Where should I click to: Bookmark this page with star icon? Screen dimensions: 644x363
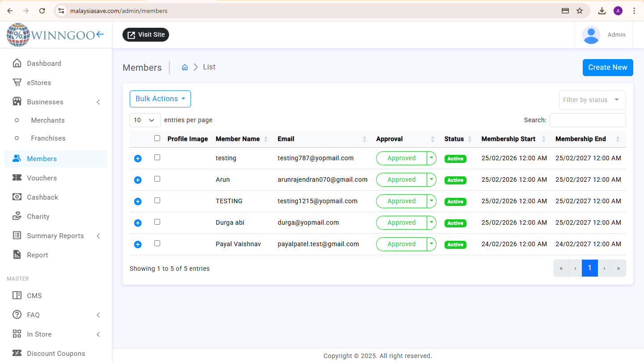click(580, 11)
